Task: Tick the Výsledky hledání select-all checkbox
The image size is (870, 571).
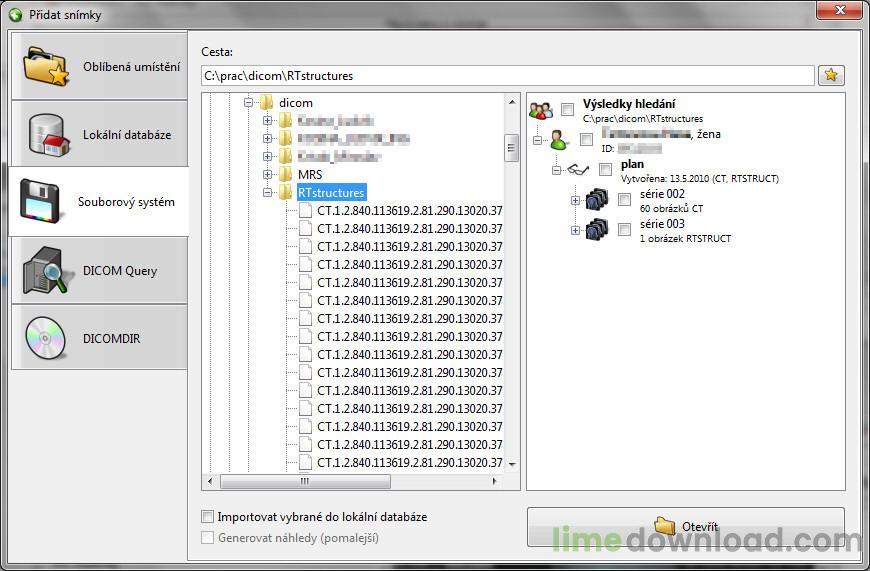Action: point(567,109)
